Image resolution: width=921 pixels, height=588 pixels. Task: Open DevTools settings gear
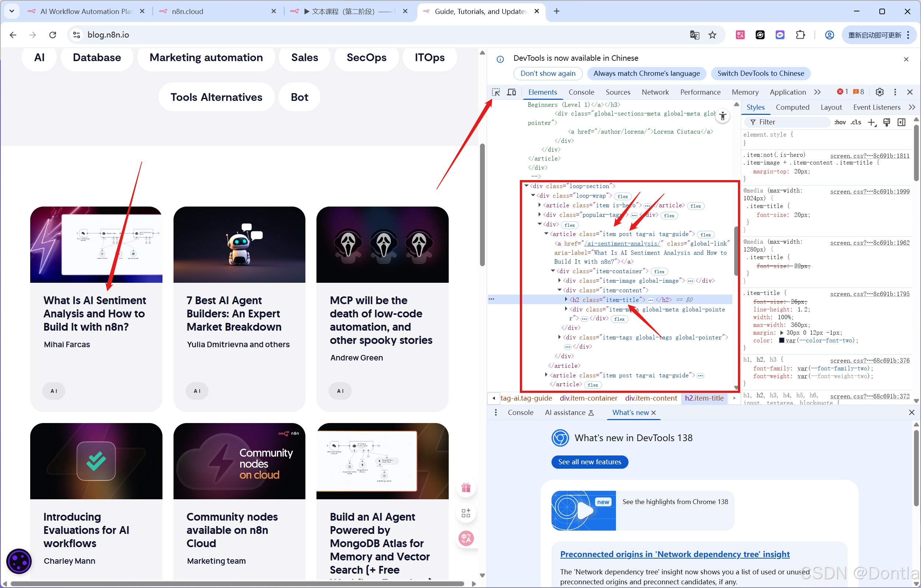point(879,92)
